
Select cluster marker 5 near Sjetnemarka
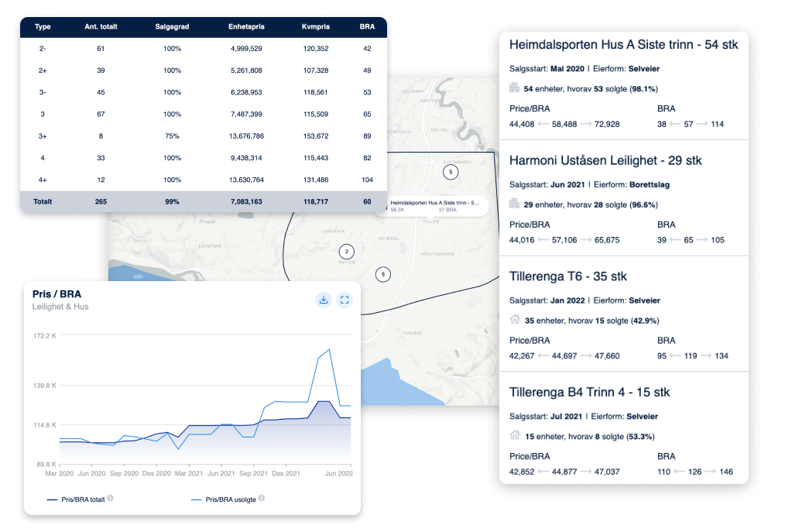click(450, 172)
